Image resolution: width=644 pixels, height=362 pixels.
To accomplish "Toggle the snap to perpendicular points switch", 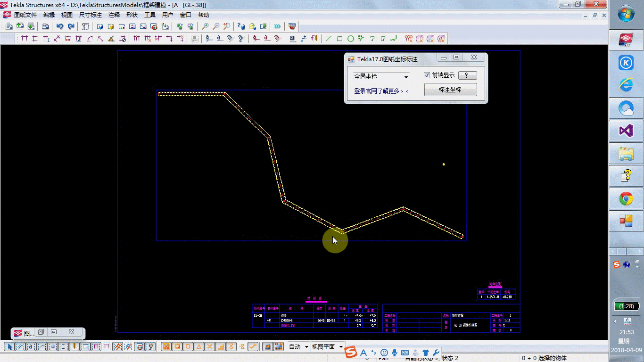I will tap(220, 346).
